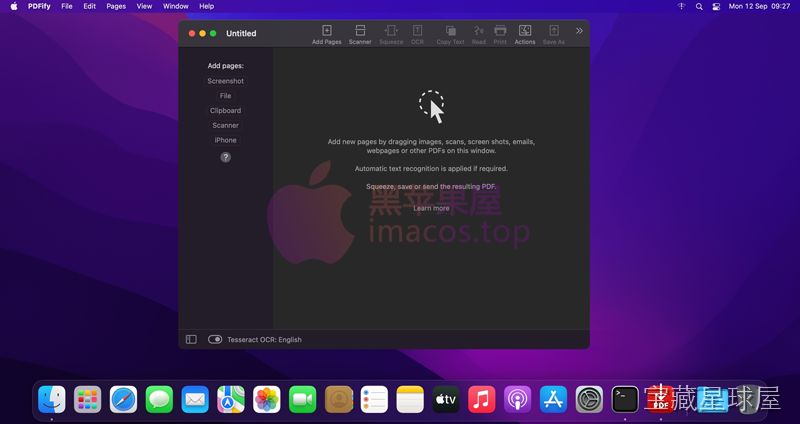The width and height of the screenshot is (800, 424).
Task: Open Mail from the Dock
Action: [195, 400]
